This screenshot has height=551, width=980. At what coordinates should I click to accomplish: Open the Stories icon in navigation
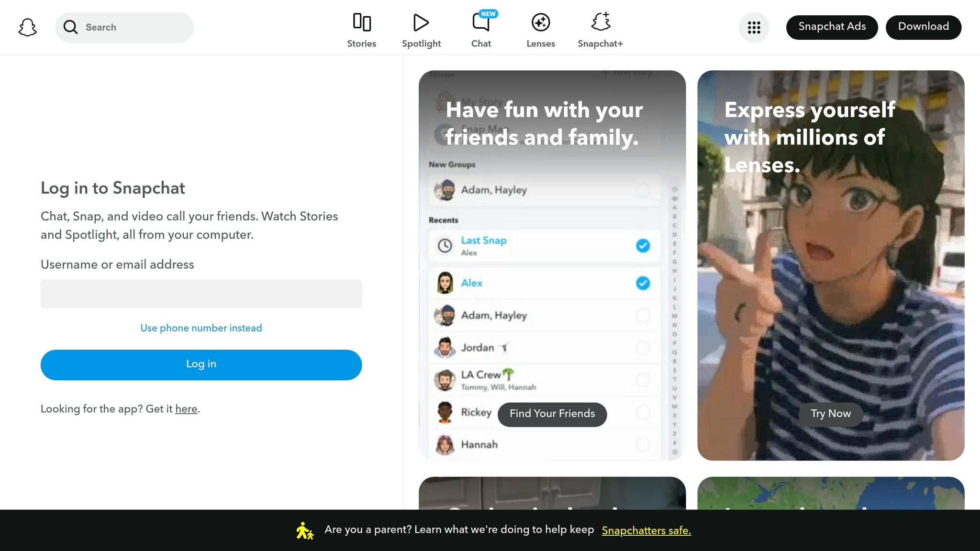click(362, 22)
